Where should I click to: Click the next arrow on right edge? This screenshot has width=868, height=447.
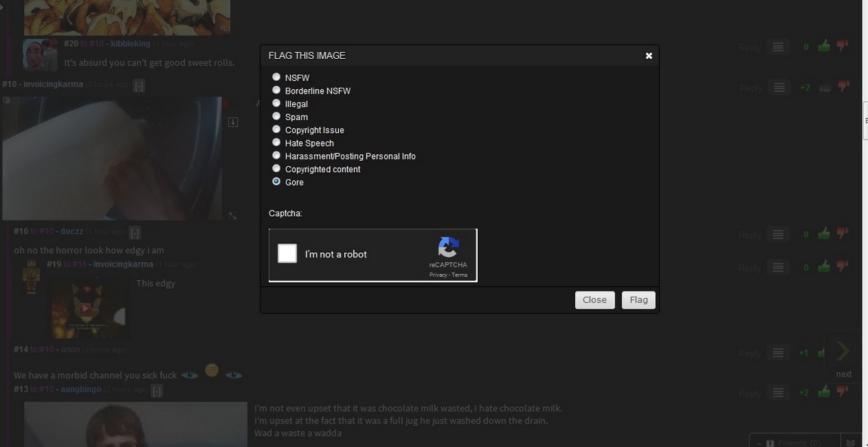click(x=844, y=352)
